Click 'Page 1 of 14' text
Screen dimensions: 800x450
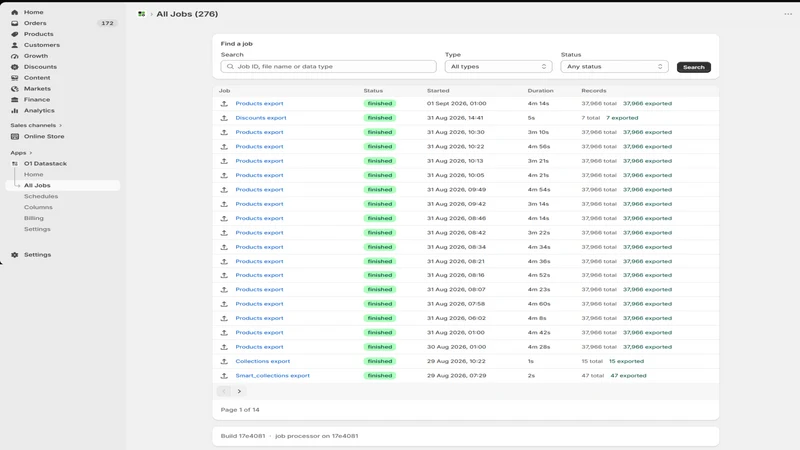point(240,410)
